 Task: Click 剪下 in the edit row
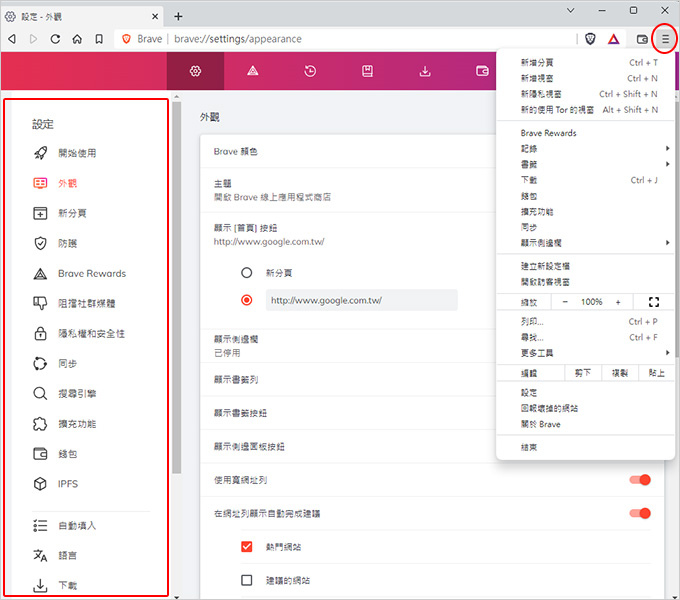583,373
